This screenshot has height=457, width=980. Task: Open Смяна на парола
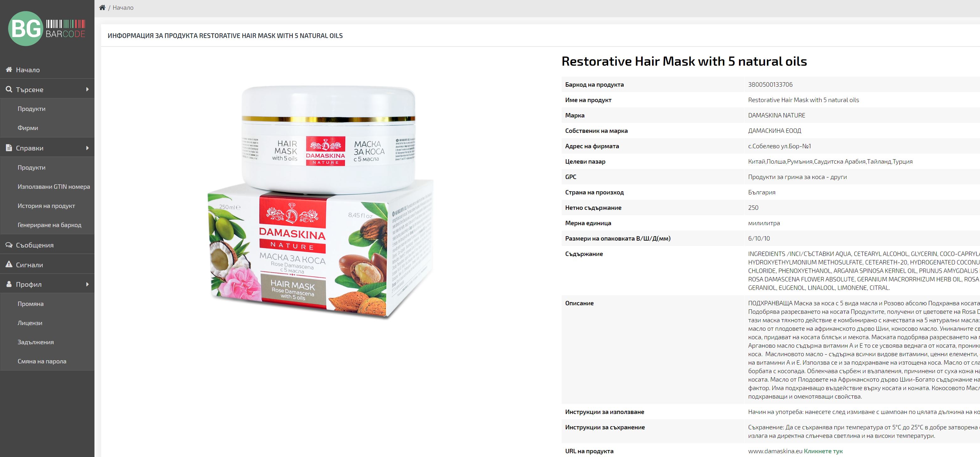42,361
